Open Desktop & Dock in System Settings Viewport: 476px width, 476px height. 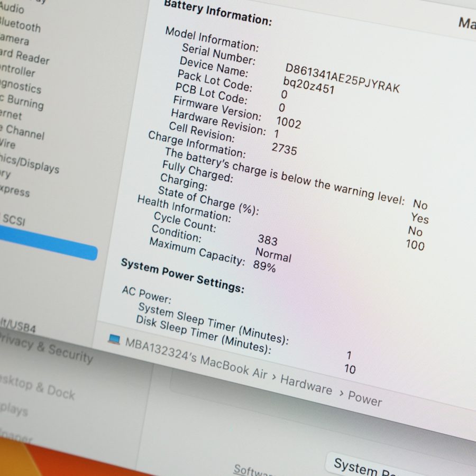[38, 387]
